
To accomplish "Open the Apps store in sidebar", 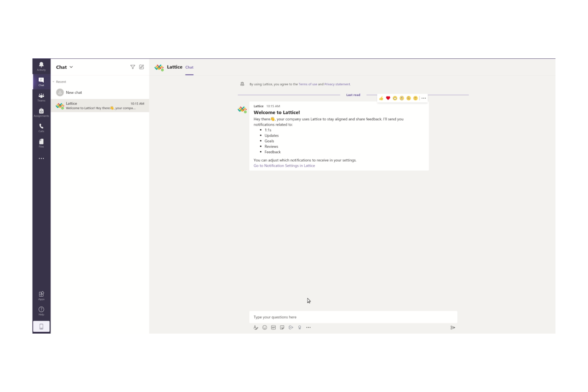I will [x=41, y=296].
